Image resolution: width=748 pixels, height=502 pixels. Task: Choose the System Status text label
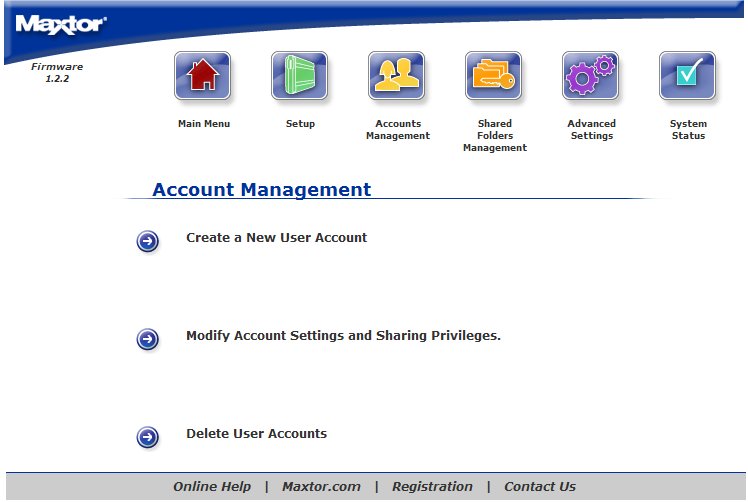tap(687, 130)
